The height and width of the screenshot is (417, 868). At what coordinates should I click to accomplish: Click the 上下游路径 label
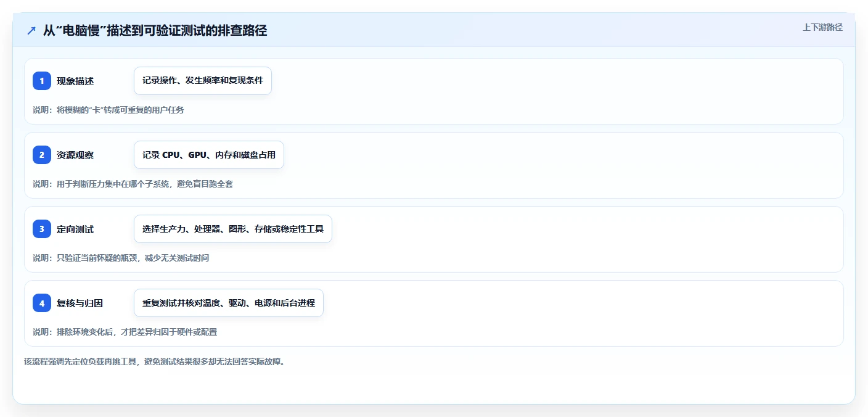(x=822, y=27)
